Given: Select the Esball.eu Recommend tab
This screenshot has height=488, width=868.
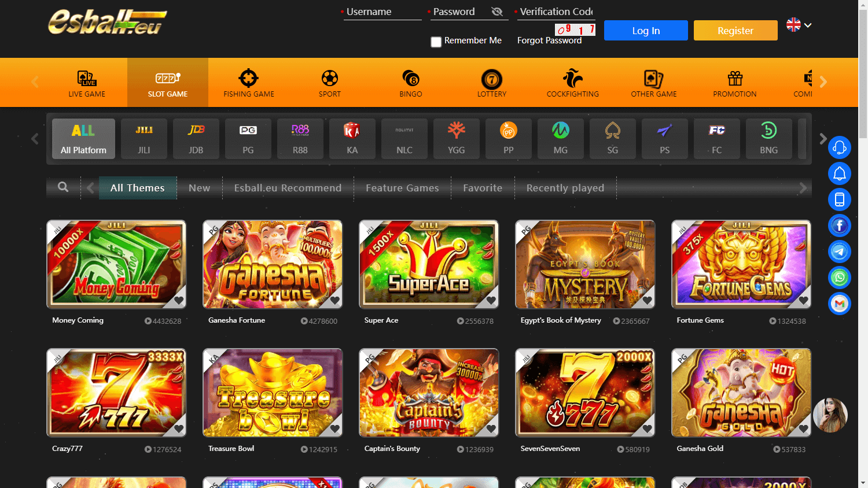Looking at the screenshot, I should pyautogui.click(x=288, y=188).
